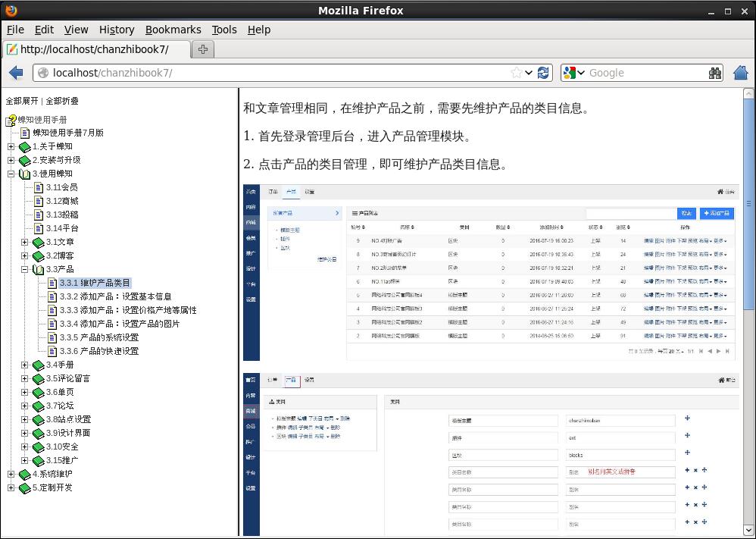Click the vertical scrollbar of the content pane
756x539 pixels.
[748, 303]
